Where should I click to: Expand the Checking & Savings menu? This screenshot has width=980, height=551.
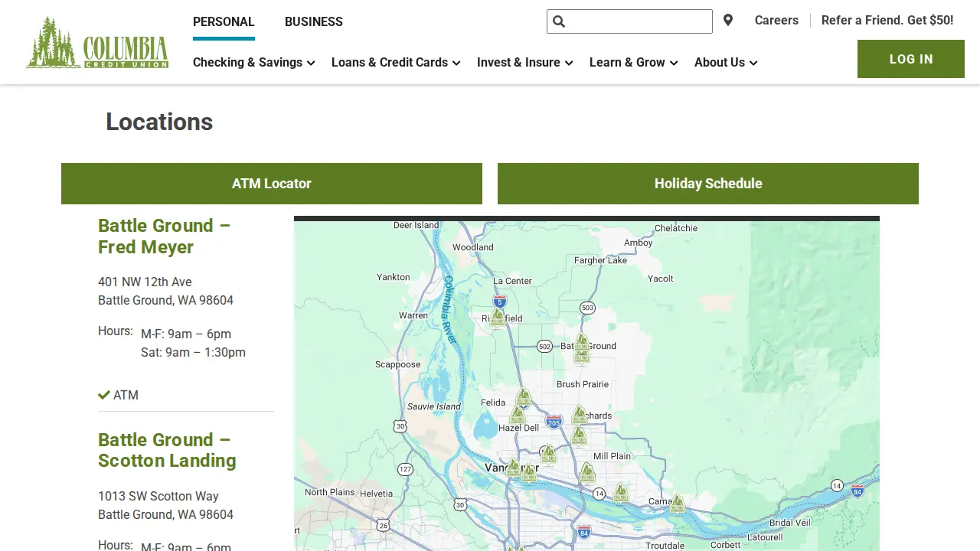point(253,63)
